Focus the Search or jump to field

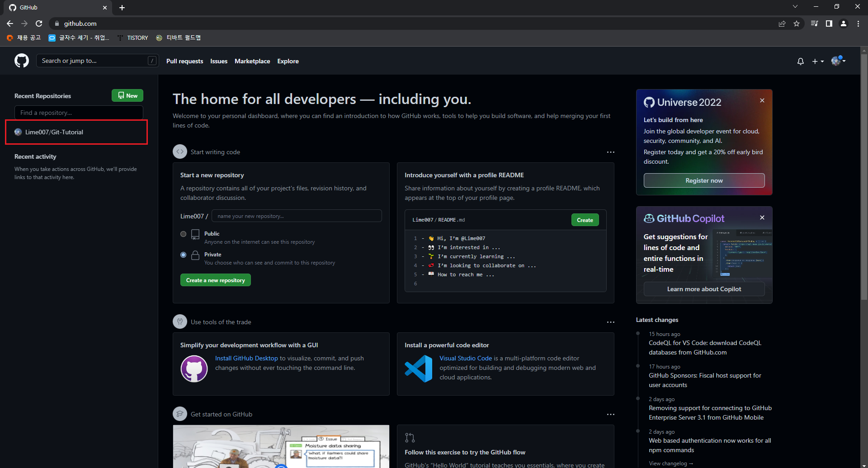97,61
